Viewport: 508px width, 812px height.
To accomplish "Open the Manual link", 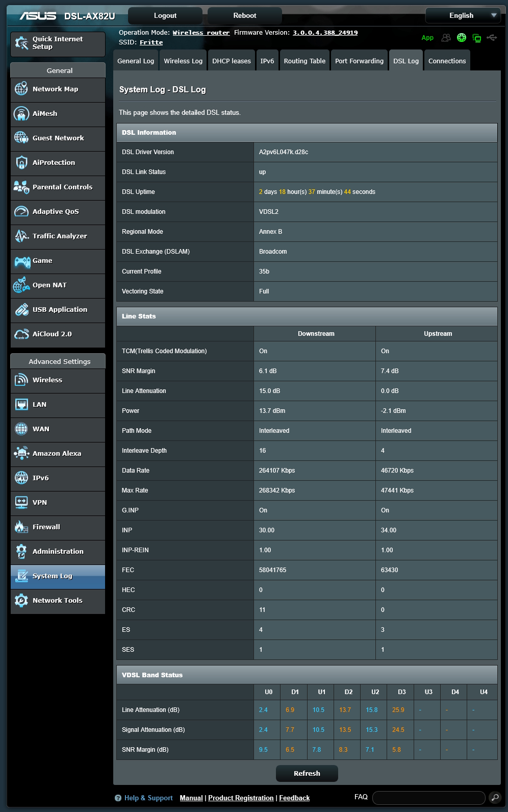I will 191,798.
